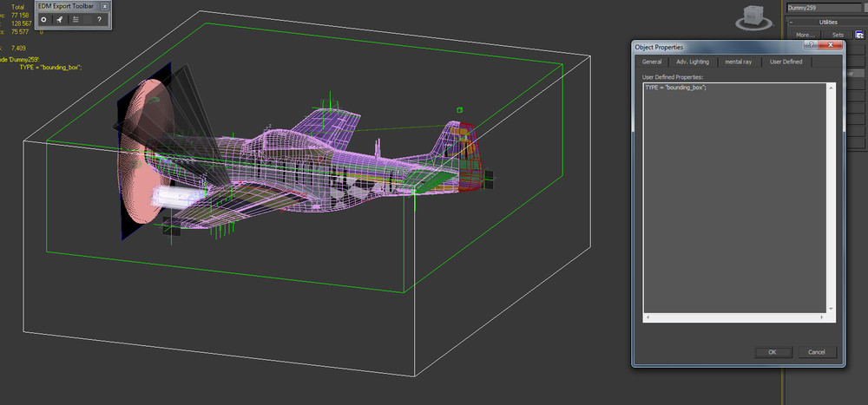Click the yellow TYPE = "bounding_box" viewport text

[50, 67]
